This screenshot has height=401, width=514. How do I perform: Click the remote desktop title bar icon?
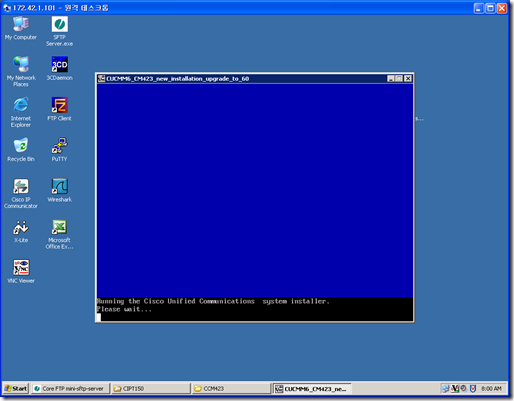pyautogui.click(x=7, y=8)
